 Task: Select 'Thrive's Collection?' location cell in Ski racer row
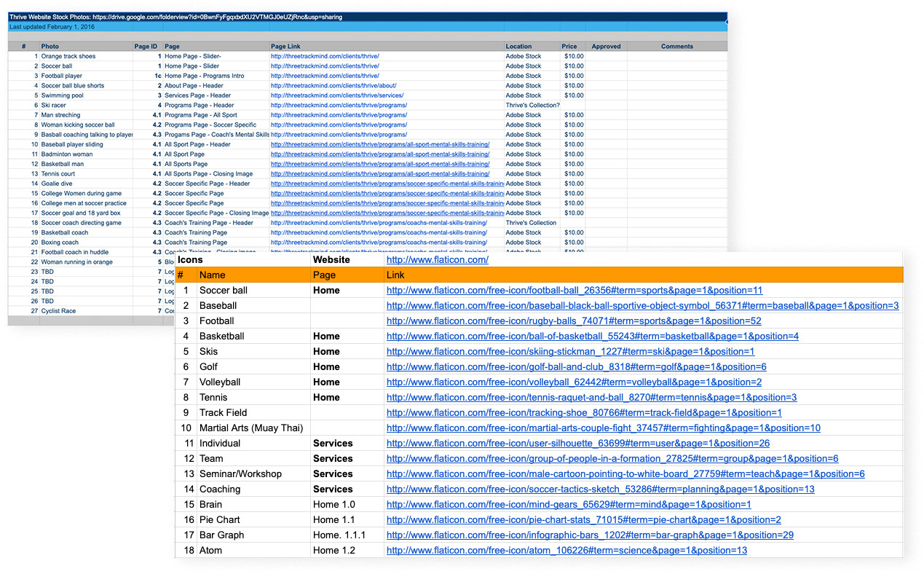[532, 105]
